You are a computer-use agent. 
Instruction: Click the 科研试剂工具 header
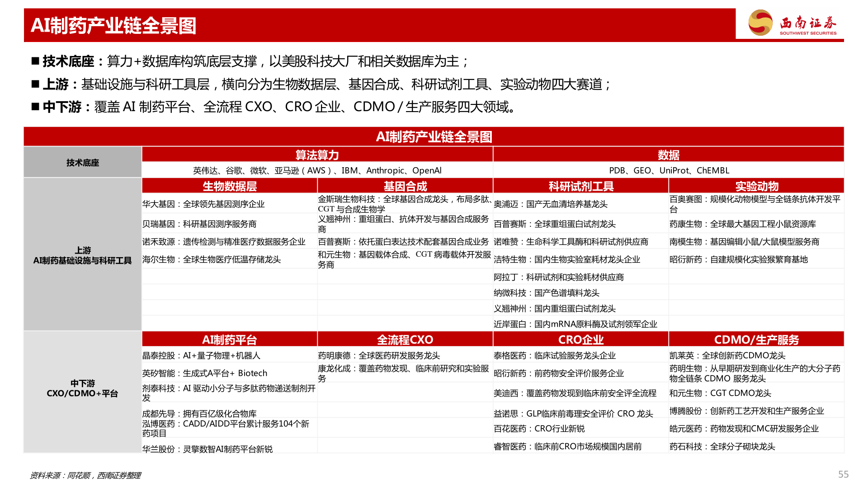581,186
